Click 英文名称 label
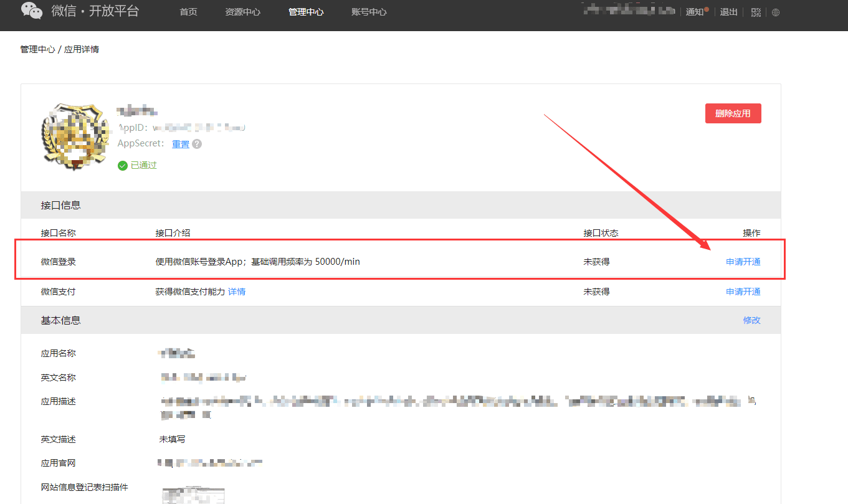Viewport: 848px width, 504px height. point(59,378)
